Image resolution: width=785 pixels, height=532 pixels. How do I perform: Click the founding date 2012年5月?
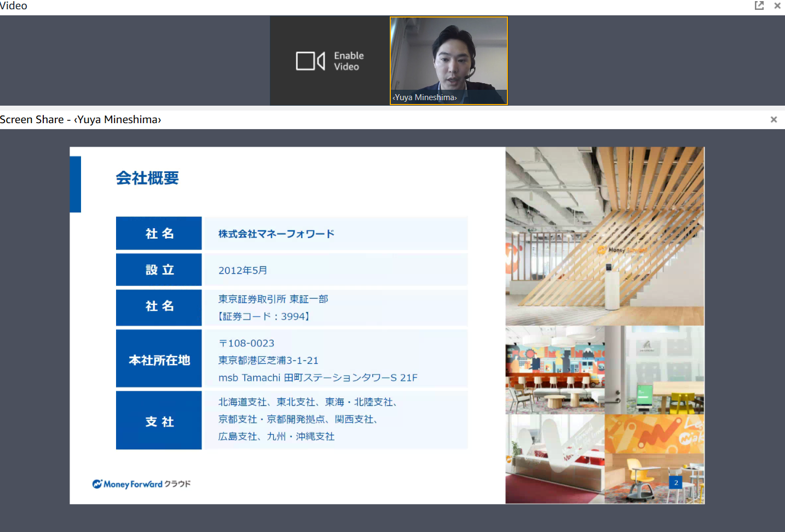point(243,270)
